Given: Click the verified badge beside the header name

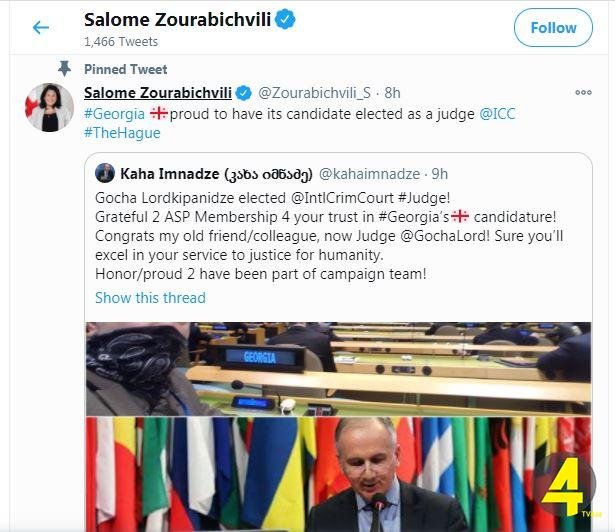Looking at the screenshot, I should tap(283, 19).
